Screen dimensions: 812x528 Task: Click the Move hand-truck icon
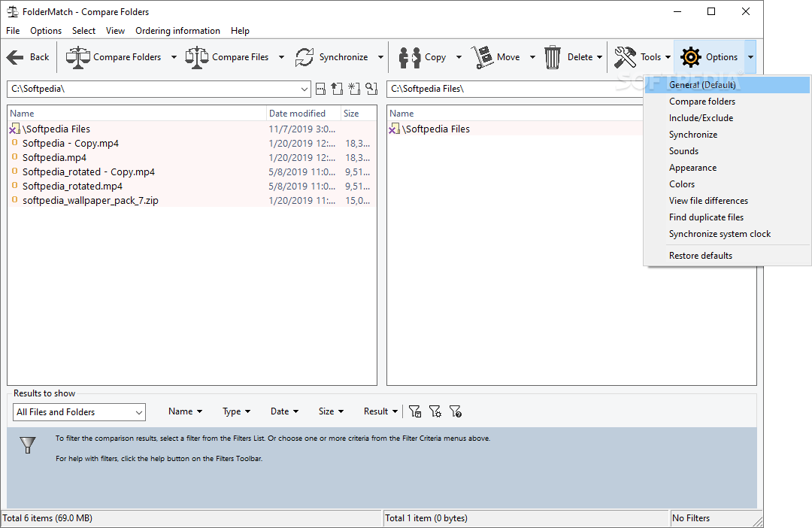[482, 57]
